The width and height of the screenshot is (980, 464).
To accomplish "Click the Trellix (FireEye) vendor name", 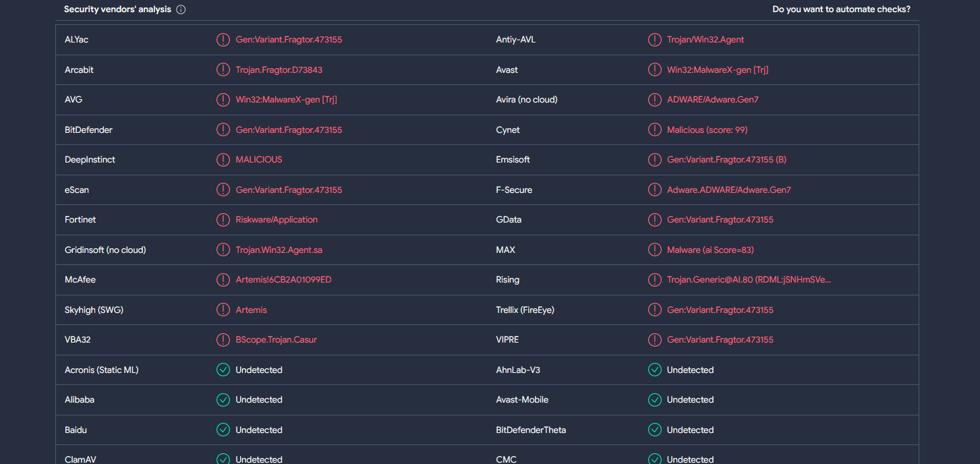I will pyautogui.click(x=525, y=310).
